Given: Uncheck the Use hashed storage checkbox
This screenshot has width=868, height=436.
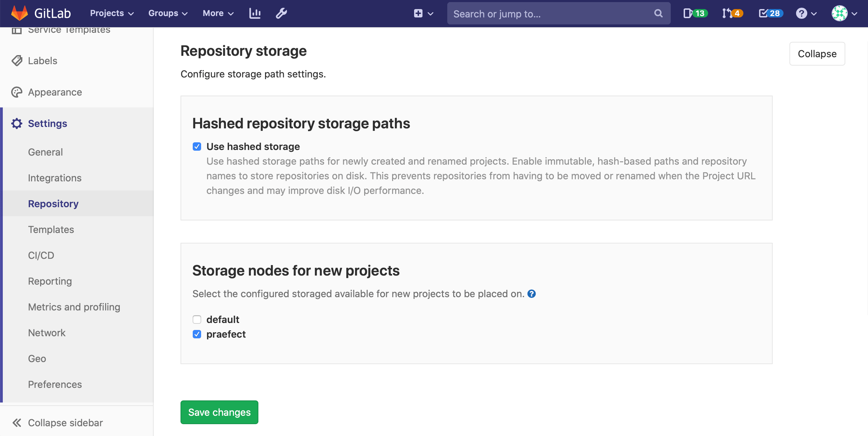Looking at the screenshot, I should pyautogui.click(x=197, y=146).
